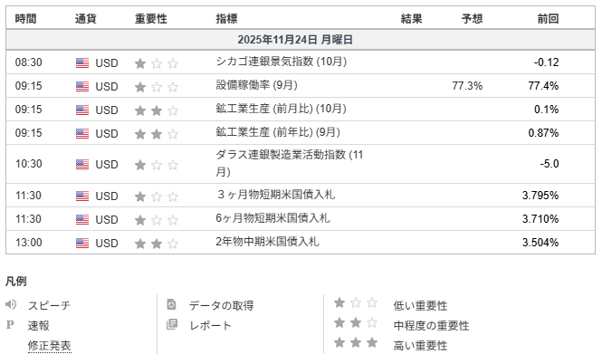Click the US flag beside シカゴ連銀景気指数
Image resolution: width=602 pixels, height=364 pixels.
tap(82, 62)
